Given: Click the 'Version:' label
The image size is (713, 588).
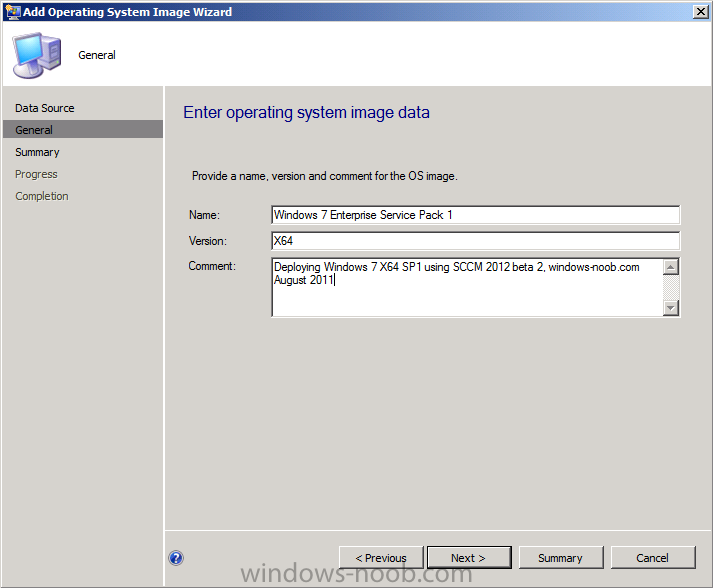Looking at the screenshot, I should pos(207,241).
